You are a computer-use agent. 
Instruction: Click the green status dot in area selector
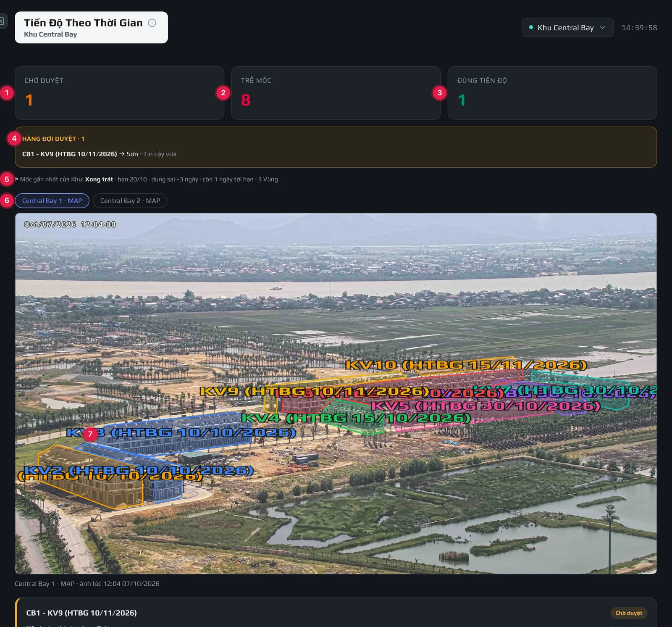(531, 27)
